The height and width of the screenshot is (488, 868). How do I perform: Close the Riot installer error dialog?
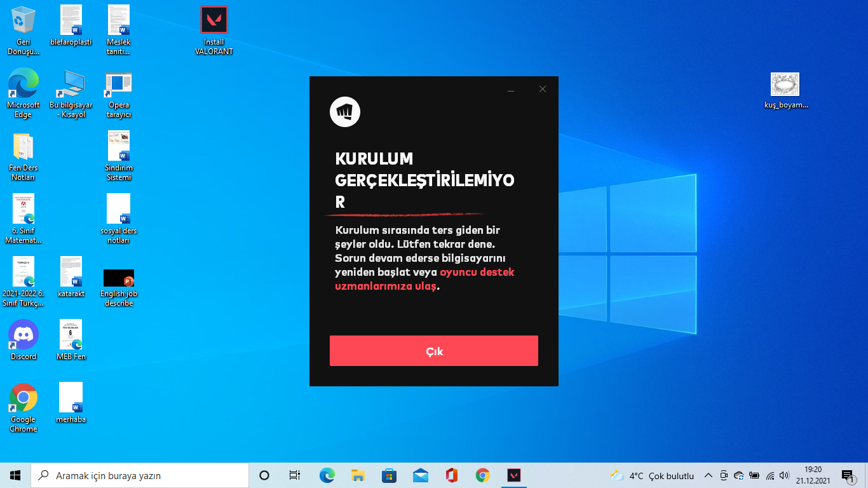tap(543, 89)
